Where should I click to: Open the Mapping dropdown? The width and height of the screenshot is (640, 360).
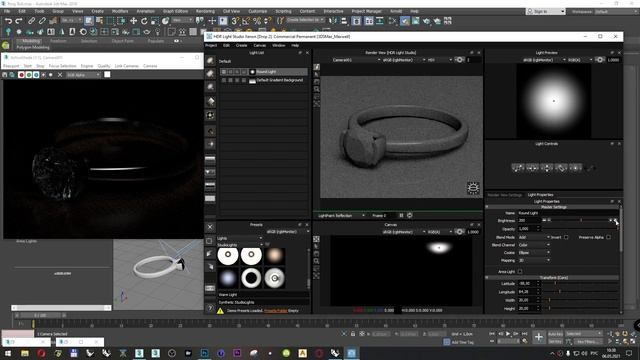(x=534, y=260)
